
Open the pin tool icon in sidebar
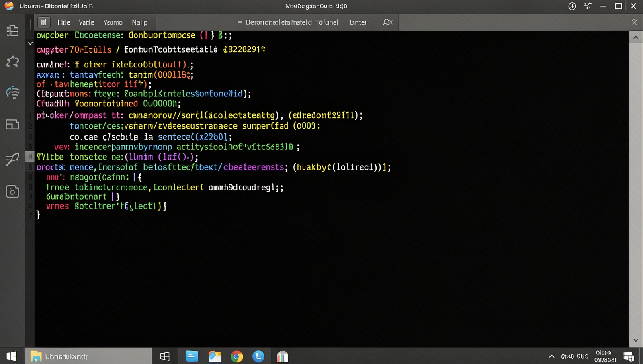(12, 160)
